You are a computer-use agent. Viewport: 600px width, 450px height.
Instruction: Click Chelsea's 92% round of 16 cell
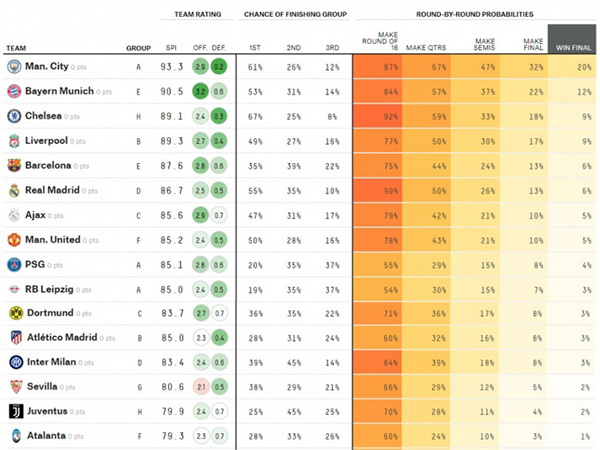pos(378,116)
